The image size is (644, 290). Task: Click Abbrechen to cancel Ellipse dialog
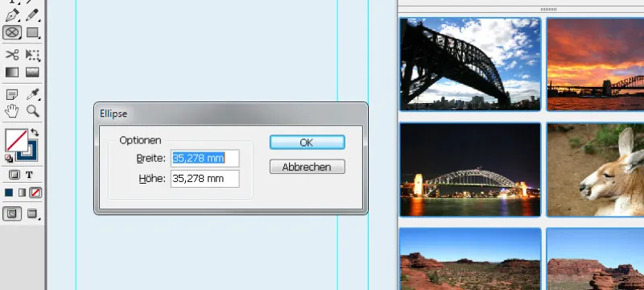308,167
